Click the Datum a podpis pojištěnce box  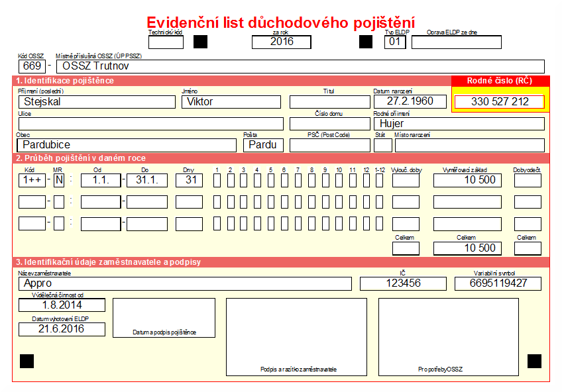164,318
